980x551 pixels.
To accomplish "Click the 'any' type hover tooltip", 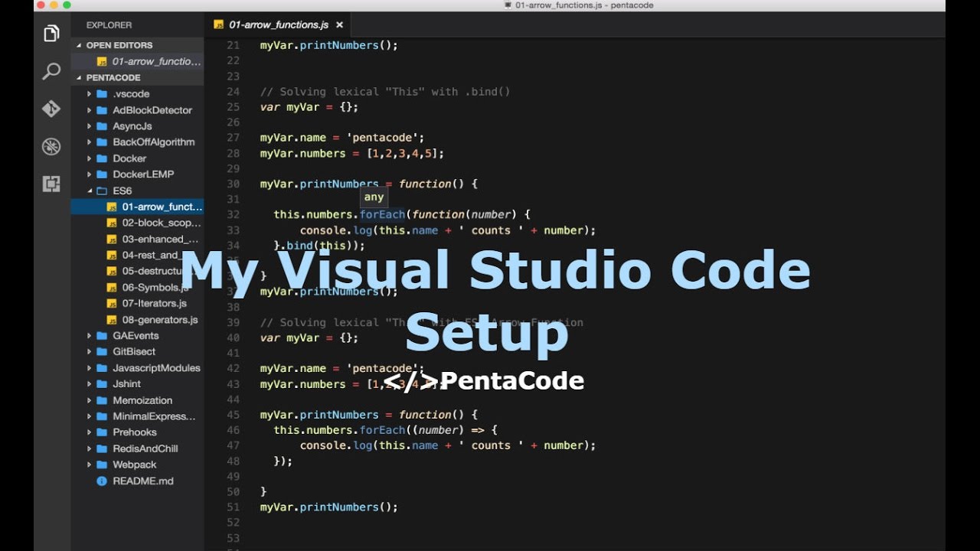I will pyautogui.click(x=374, y=197).
